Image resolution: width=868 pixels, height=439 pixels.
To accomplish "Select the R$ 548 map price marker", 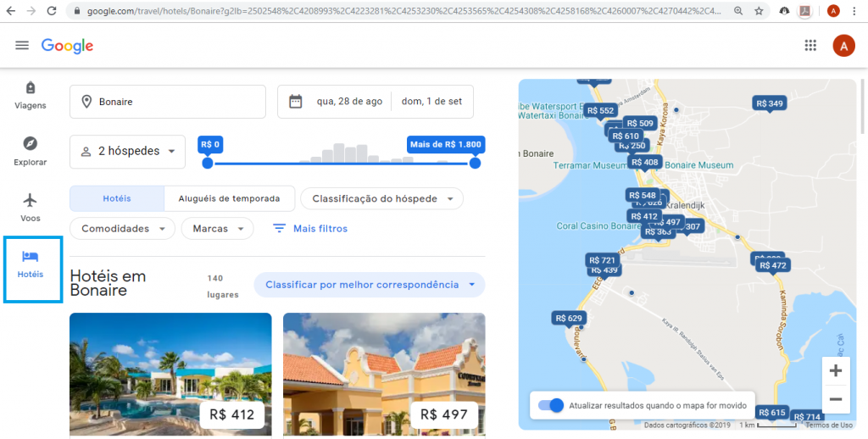I will click(643, 196).
